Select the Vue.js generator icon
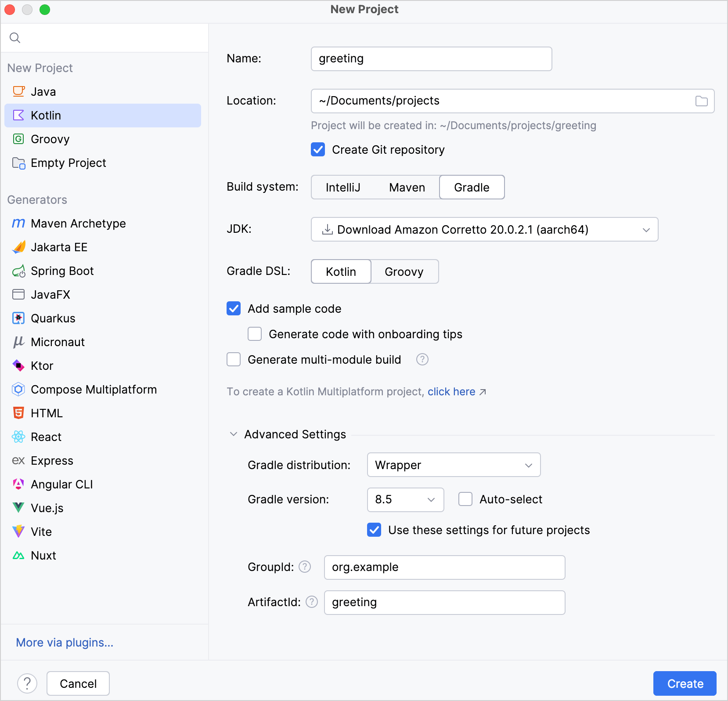This screenshot has width=728, height=701. point(18,508)
